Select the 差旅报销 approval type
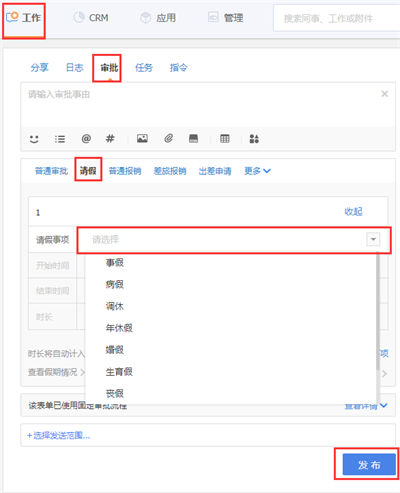 pos(170,171)
